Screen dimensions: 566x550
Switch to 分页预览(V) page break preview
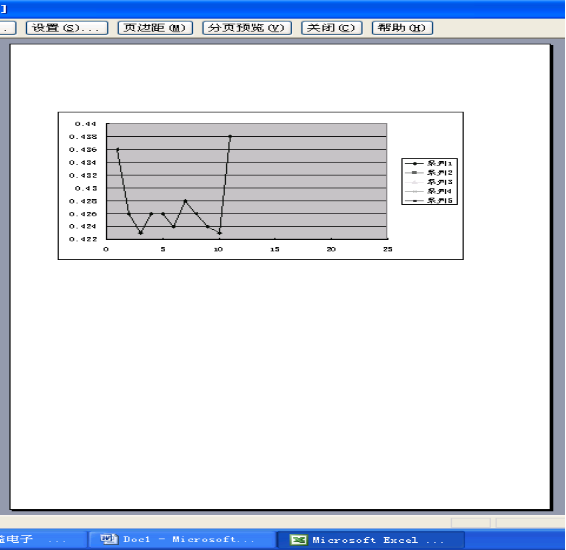pyautogui.click(x=247, y=28)
